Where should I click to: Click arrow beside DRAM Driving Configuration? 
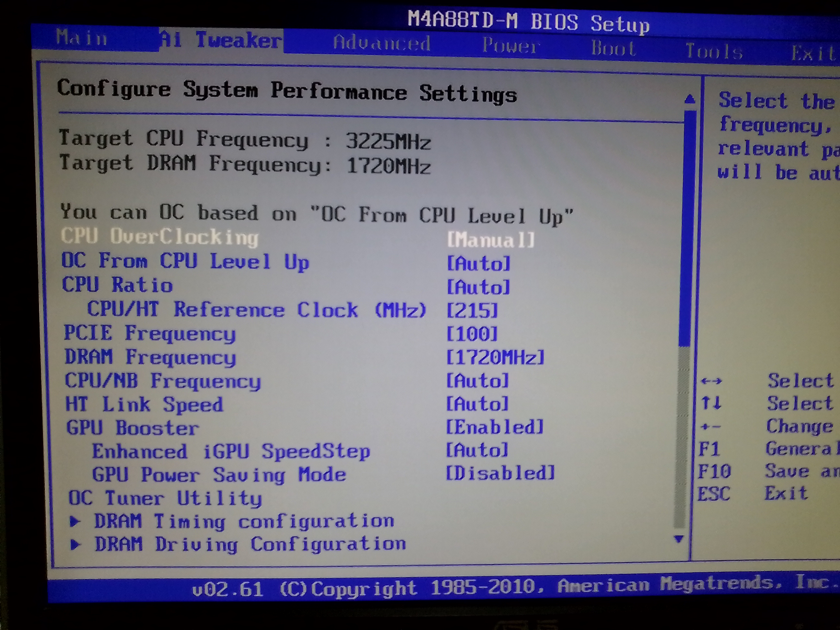(75, 545)
